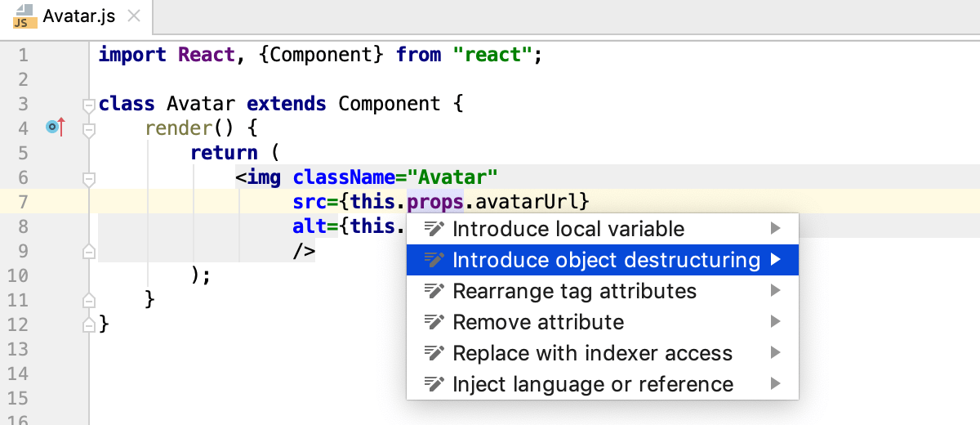The width and height of the screenshot is (980, 425).
Task: Click the pencil icon next to Remove attribute
Action: coord(434,323)
